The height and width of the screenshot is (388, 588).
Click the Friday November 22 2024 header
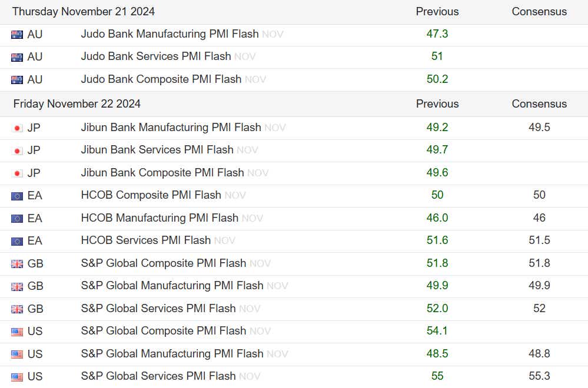[77, 104]
